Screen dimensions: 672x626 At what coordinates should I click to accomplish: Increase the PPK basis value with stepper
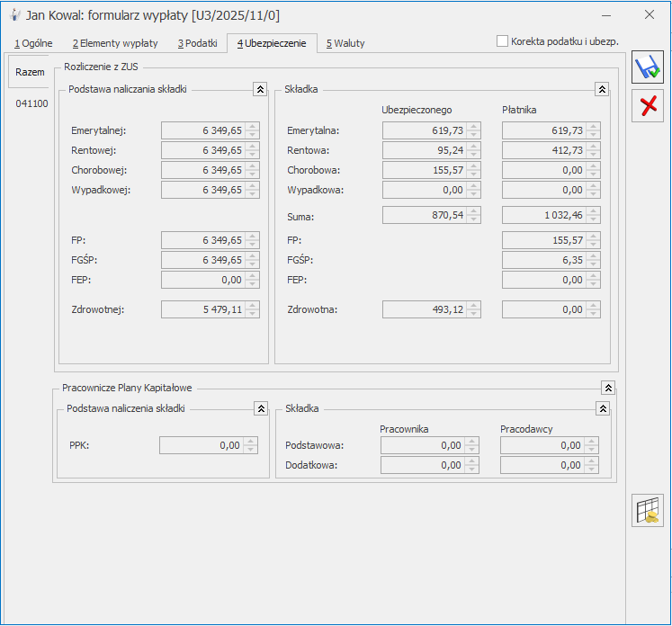251,441
